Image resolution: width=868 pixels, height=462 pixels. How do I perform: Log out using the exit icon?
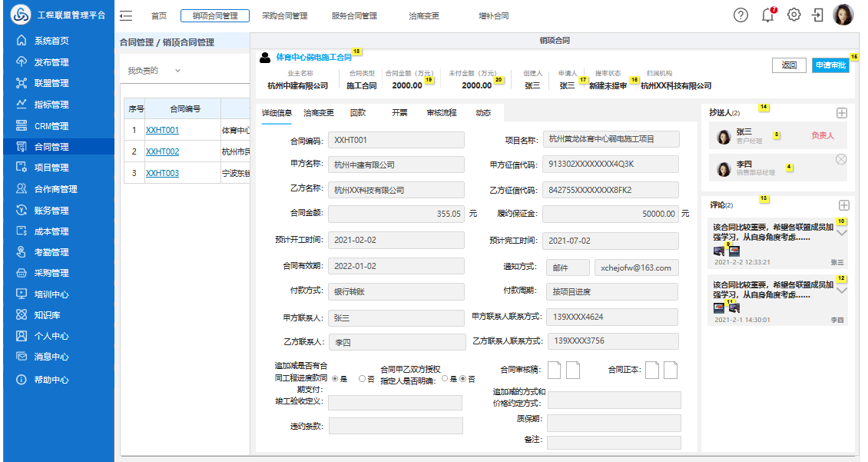point(817,15)
